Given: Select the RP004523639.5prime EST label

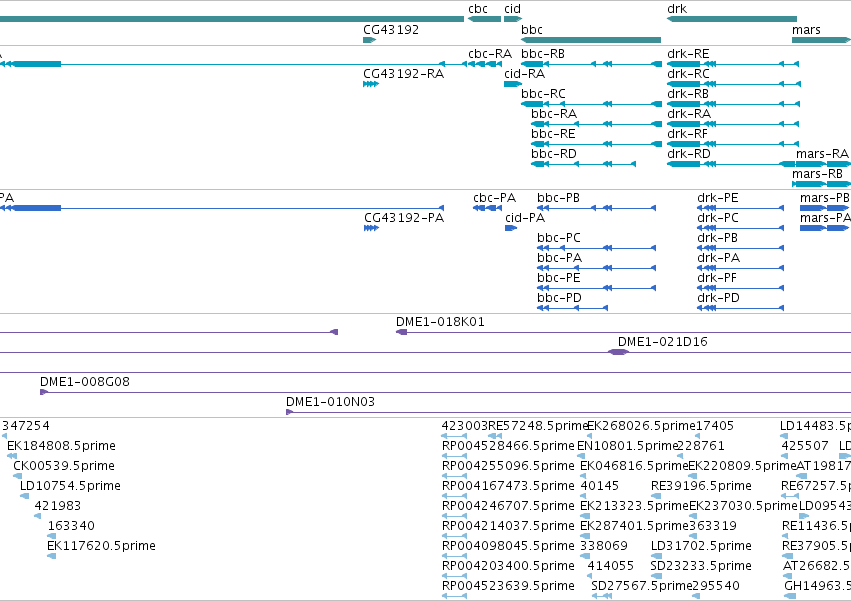Looking at the screenshot, I should click(x=508, y=587).
